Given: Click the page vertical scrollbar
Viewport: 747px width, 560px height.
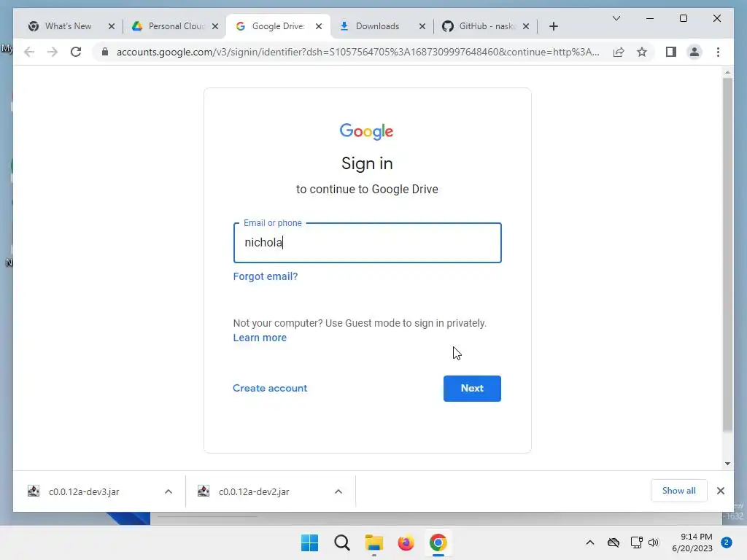Looking at the screenshot, I should 727,255.
